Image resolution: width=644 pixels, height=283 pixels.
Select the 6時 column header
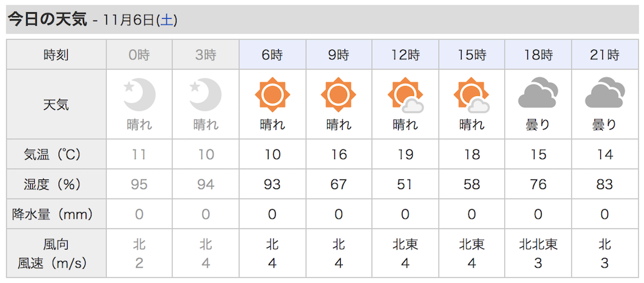272,55
